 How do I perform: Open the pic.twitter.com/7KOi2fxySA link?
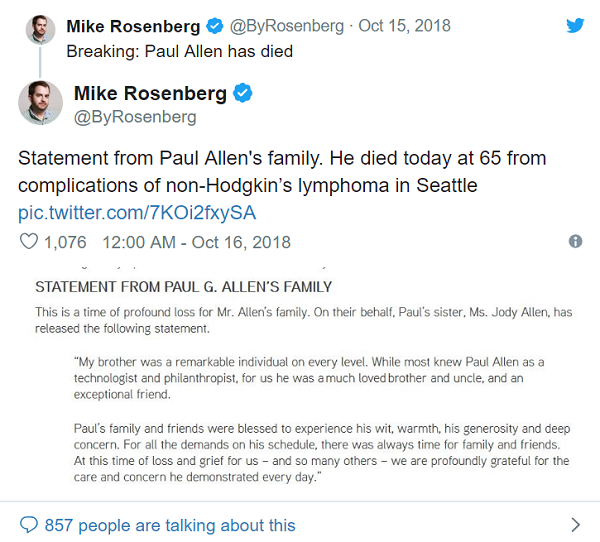point(137,212)
